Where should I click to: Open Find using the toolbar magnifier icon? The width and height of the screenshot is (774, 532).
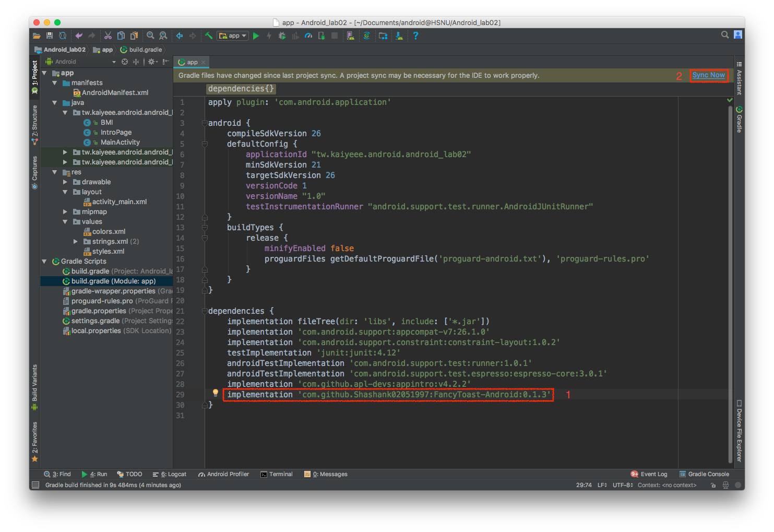pos(150,36)
